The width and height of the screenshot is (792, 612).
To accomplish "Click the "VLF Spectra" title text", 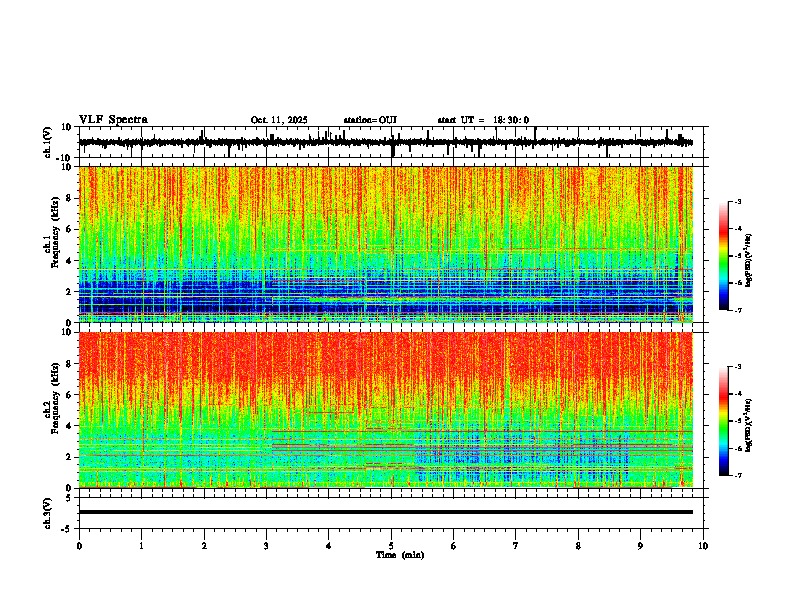I will pos(113,120).
